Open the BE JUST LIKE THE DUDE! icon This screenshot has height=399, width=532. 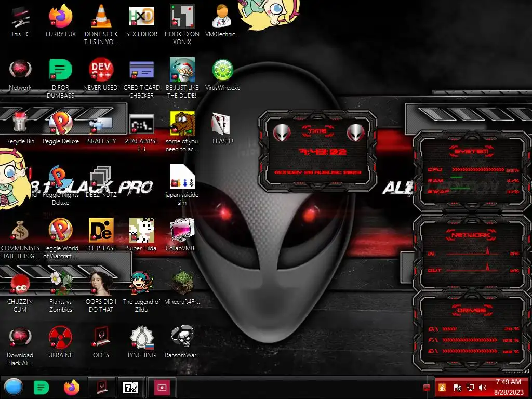point(182,78)
